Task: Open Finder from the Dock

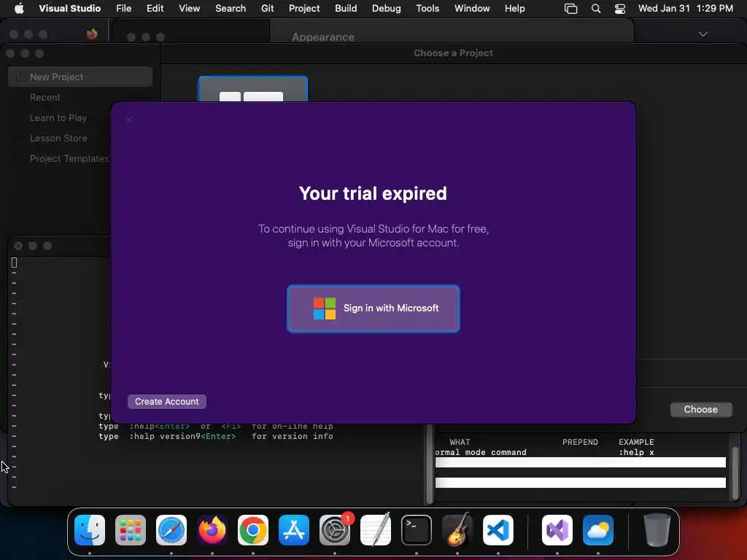Action: pyautogui.click(x=90, y=530)
